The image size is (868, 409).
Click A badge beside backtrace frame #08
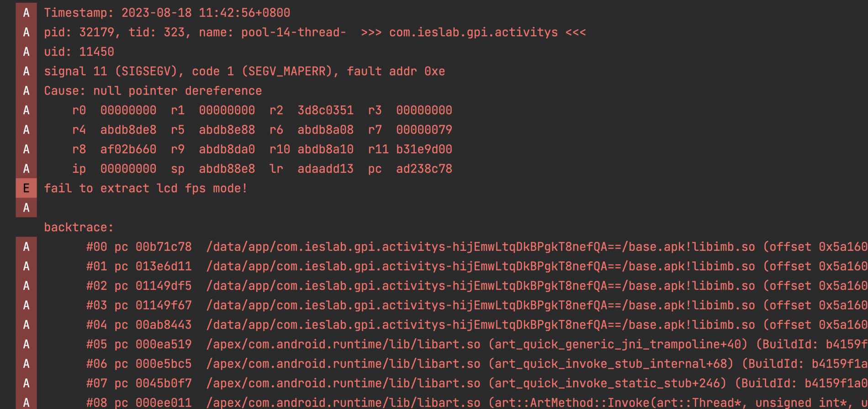point(26,403)
